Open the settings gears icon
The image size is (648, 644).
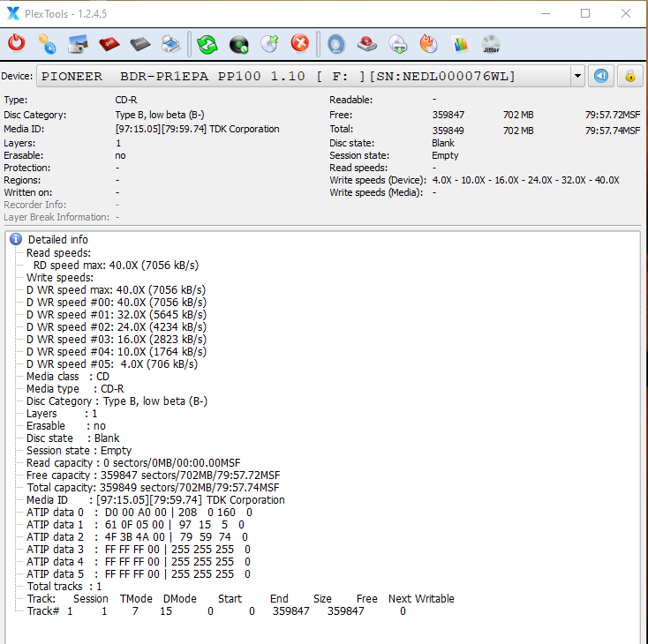[47, 44]
